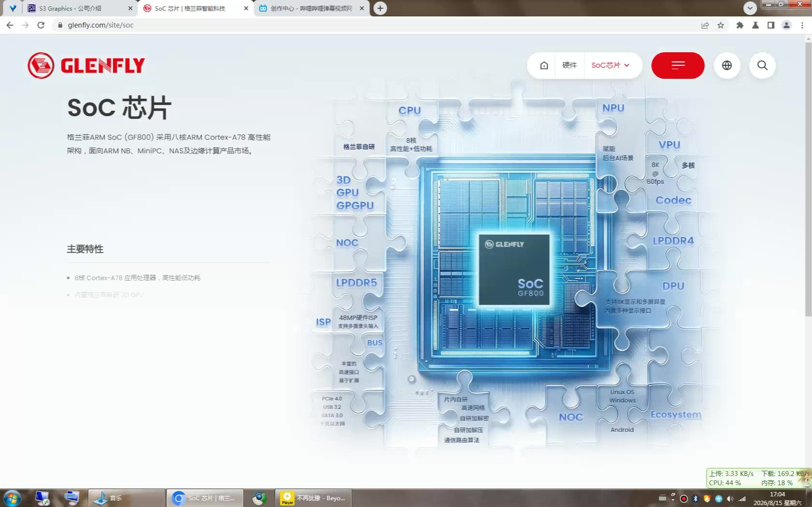Toggle the browser side panel
Screen dimensions: 812x507
coord(771,25)
